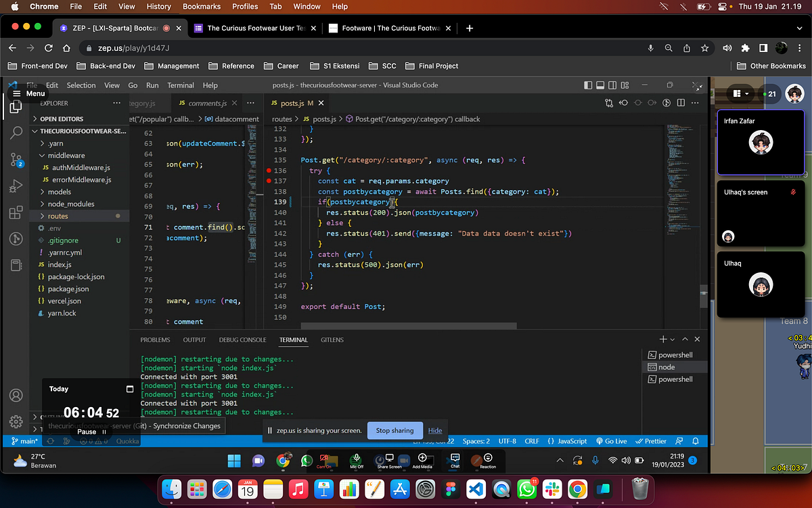The width and height of the screenshot is (812, 508).
Task: Toggle the breakpoint on line 136
Action: pos(269,171)
